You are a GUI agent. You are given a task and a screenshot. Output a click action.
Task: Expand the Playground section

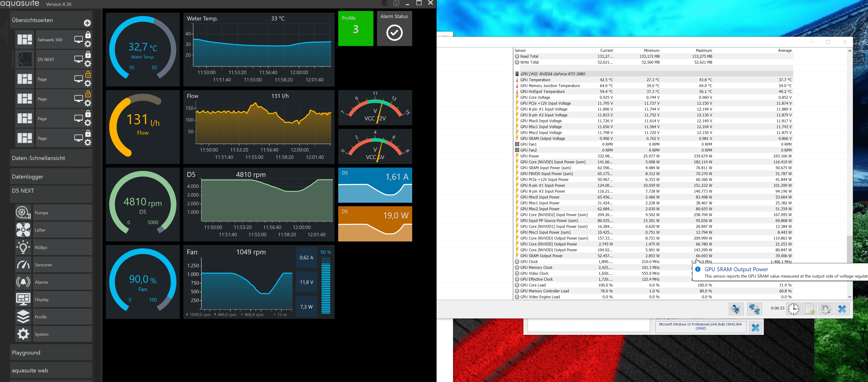coord(51,352)
